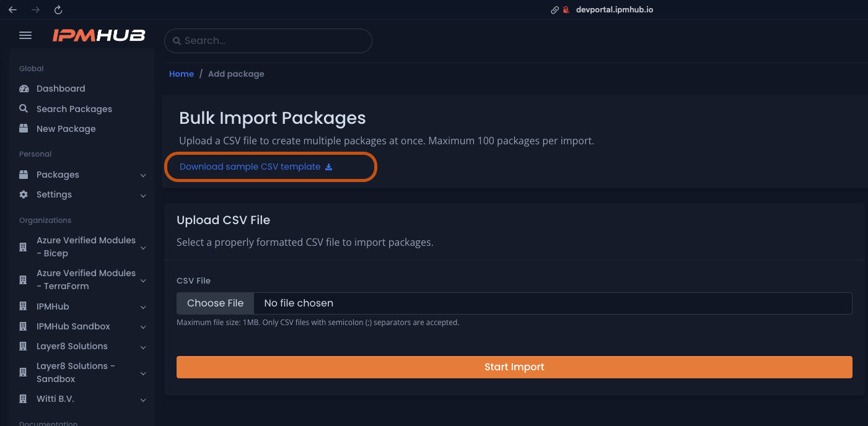Click the download icon beside sample CSV template

click(328, 167)
